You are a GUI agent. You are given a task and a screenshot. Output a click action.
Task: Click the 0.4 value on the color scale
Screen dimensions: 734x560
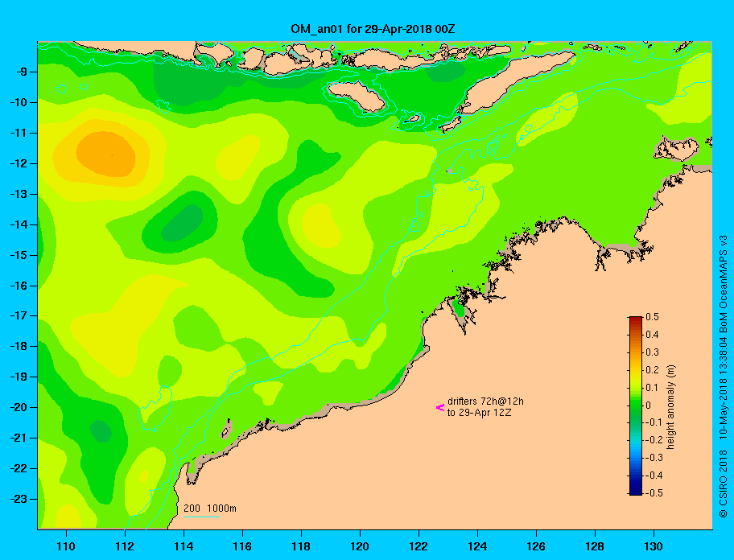[x=652, y=335]
